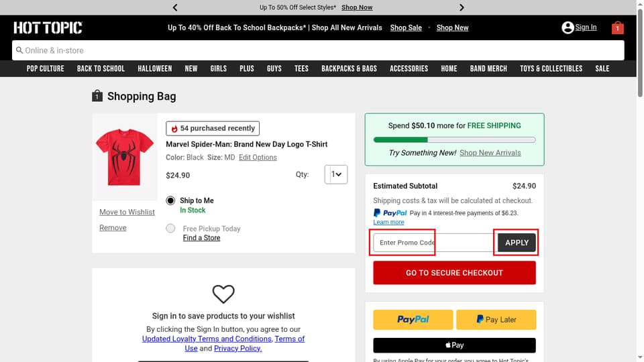Click Edit Options for the T-shirt
The image size is (644, 362).
(x=258, y=157)
